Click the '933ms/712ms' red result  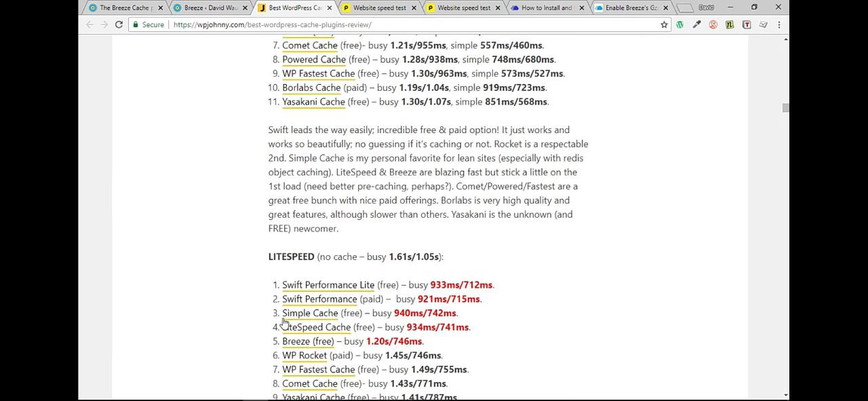461,285
